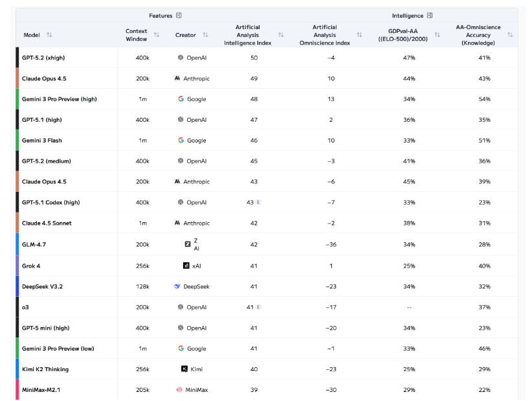Select the Kimi K2 Thinking model name
This screenshot has width=532, height=401.
click(x=45, y=369)
